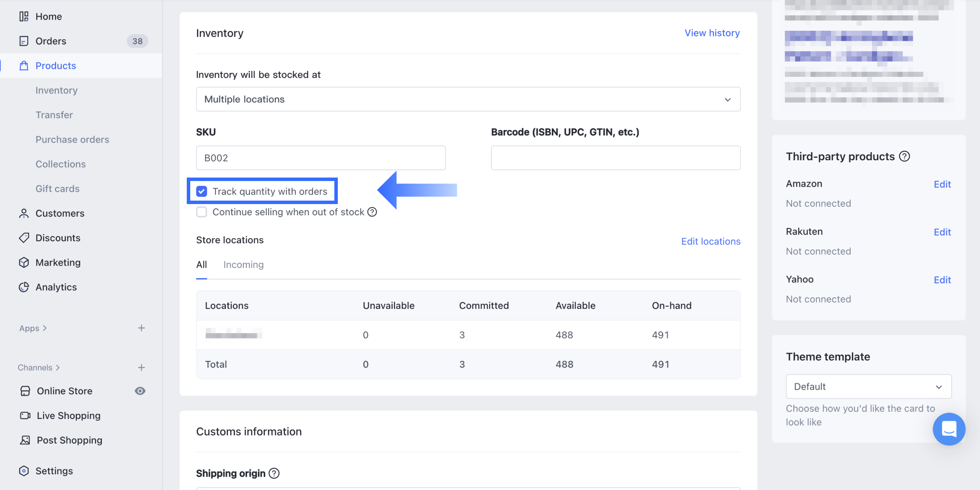
Task: Click the Home icon in sidebar
Action: [x=24, y=17]
